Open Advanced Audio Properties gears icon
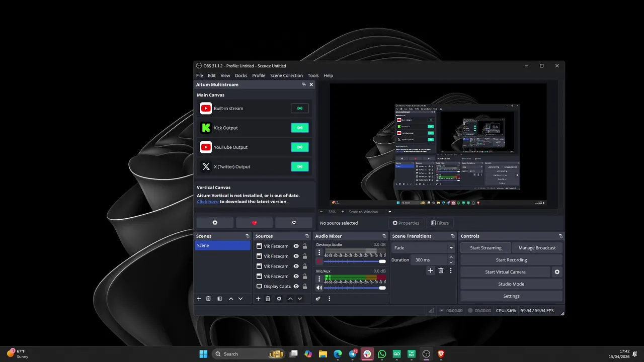Viewport: 644px width, 362px height. tap(318, 299)
